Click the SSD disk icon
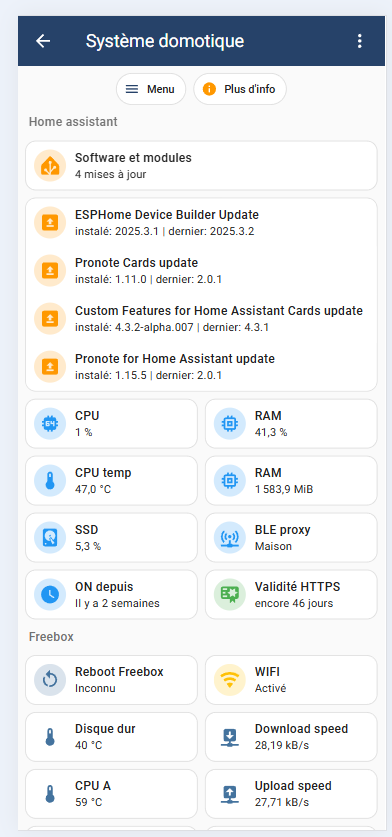 (50, 538)
